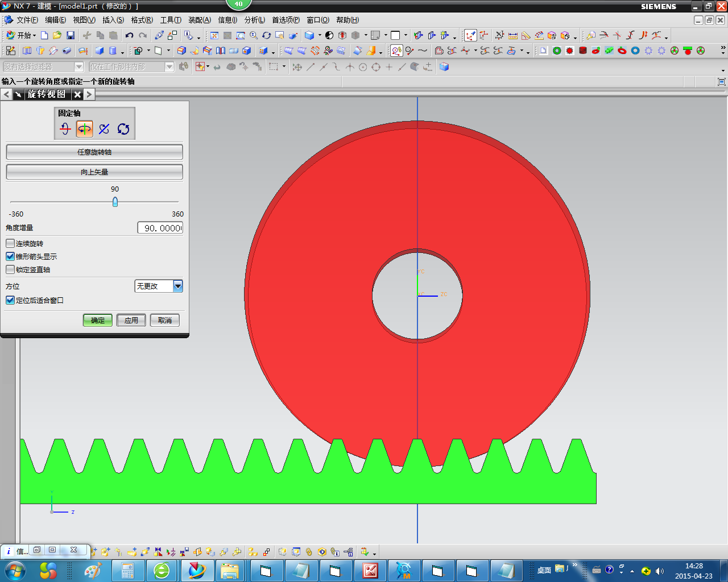Click the Save floppy disk icon
Image resolution: width=728 pixels, height=582 pixels.
[x=71, y=35]
